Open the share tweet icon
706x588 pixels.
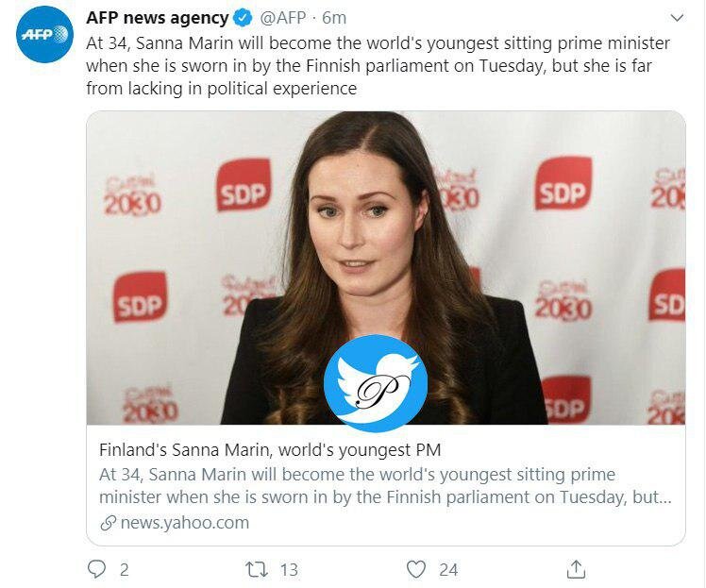(x=576, y=568)
